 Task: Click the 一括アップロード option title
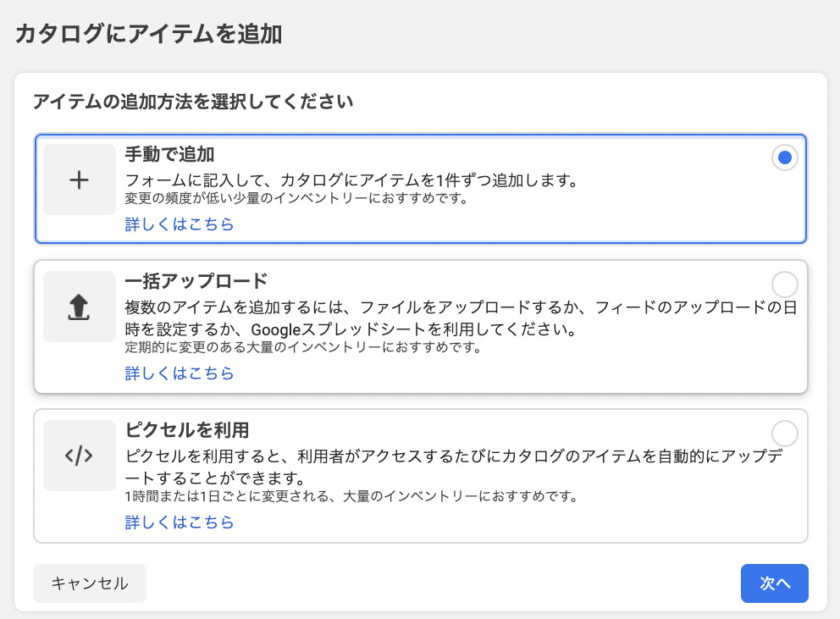point(196,281)
